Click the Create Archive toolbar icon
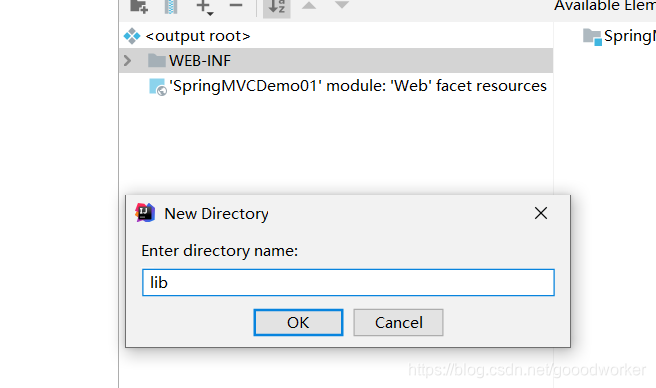Image resolution: width=656 pixels, height=388 pixels. [171, 6]
